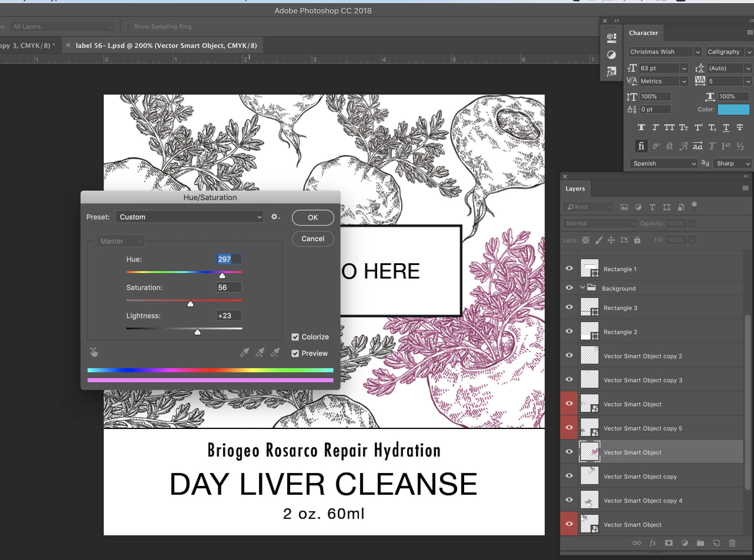754x560 pixels.
Task: Open the Preset Custom dropdown
Action: [189, 217]
